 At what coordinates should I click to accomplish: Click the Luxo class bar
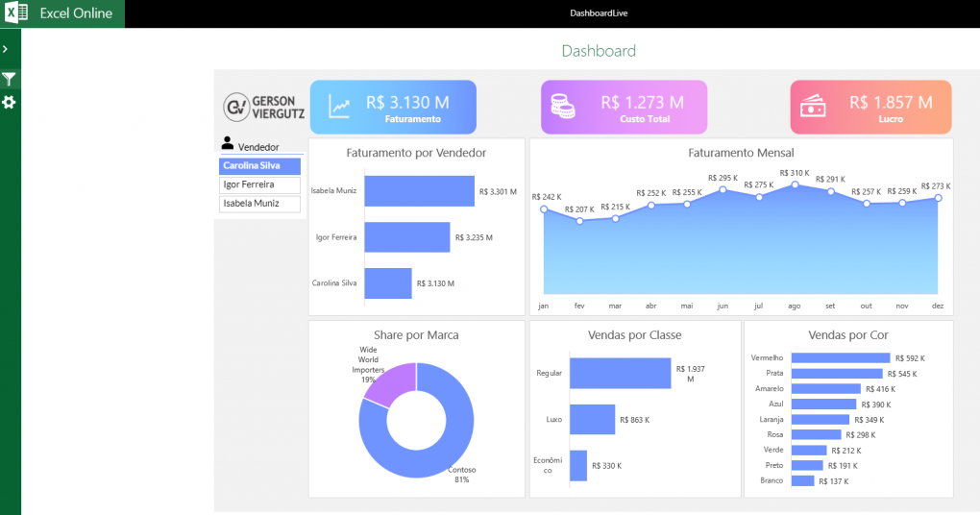coord(593,419)
